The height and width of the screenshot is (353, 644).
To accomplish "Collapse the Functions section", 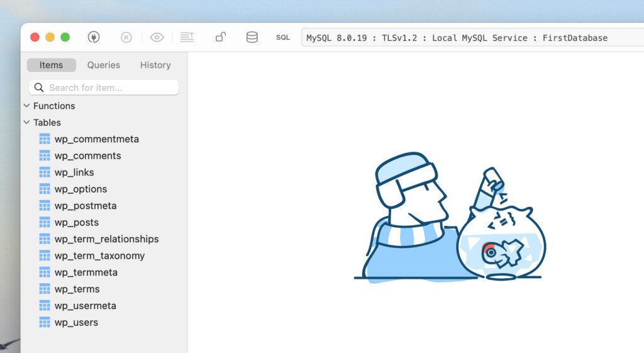I will pyautogui.click(x=26, y=106).
